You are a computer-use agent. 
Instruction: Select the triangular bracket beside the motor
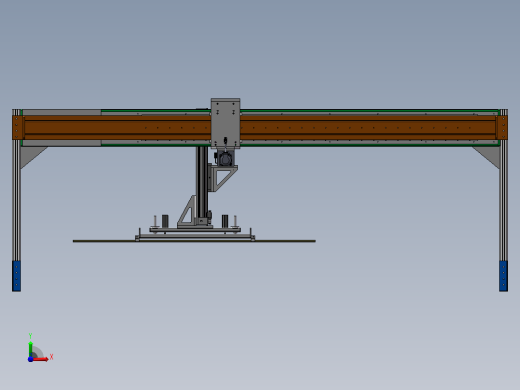point(223,178)
